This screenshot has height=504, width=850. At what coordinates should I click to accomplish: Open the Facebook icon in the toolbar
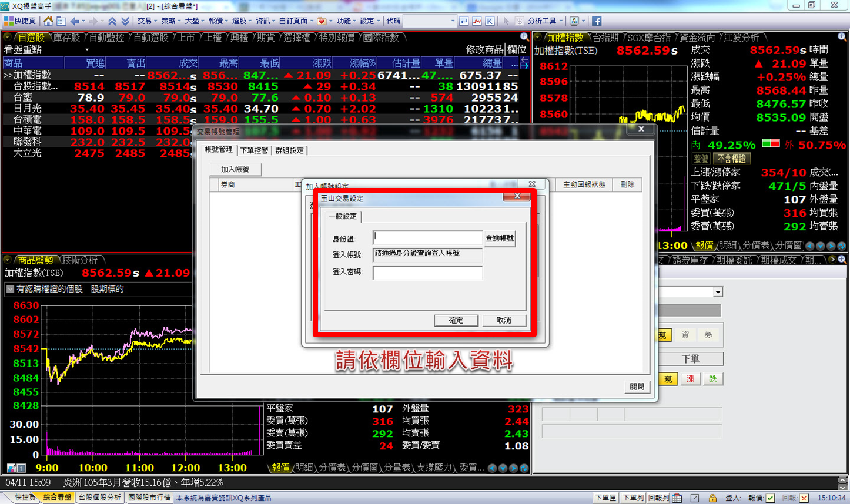(x=597, y=21)
